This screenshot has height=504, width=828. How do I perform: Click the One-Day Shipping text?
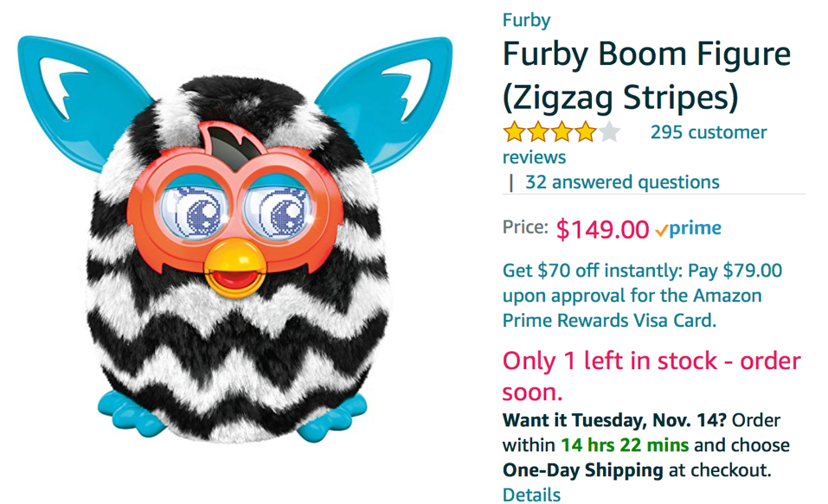coord(582,469)
